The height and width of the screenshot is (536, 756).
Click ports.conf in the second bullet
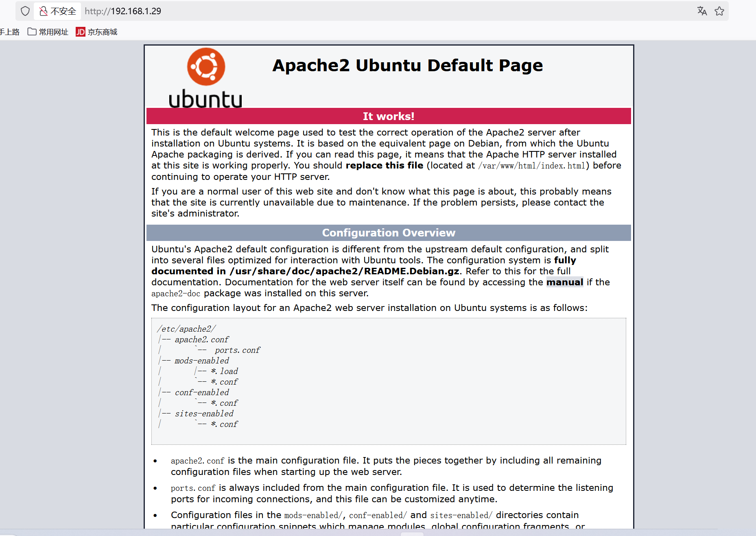click(193, 488)
